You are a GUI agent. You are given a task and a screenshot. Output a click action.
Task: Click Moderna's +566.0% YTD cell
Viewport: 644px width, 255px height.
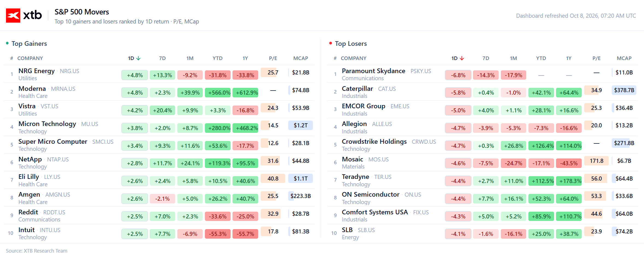(x=218, y=93)
